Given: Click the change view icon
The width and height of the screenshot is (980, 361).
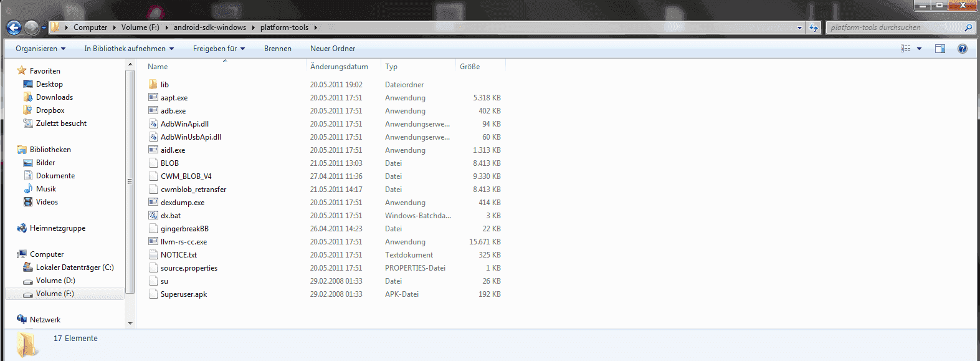Looking at the screenshot, I should 906,49.
